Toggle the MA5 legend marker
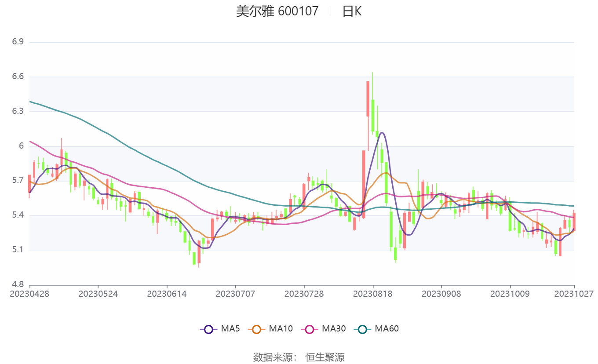 (208, 329)
